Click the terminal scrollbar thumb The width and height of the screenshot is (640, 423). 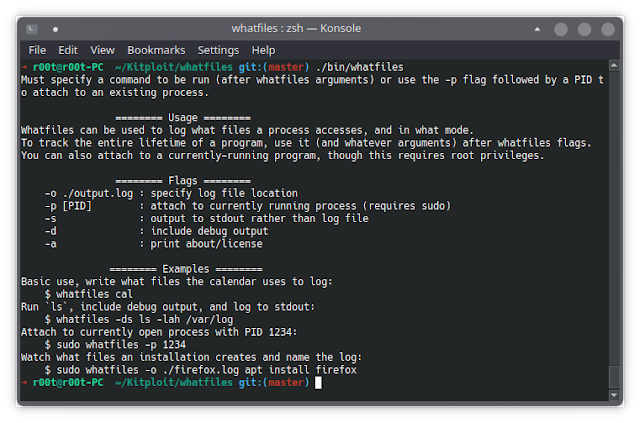pos(614,377)
